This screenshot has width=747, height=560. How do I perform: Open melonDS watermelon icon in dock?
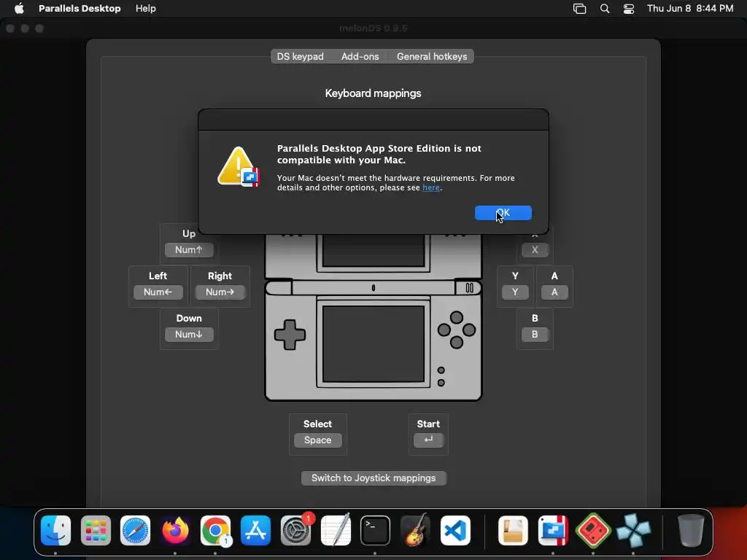(592, 531)
